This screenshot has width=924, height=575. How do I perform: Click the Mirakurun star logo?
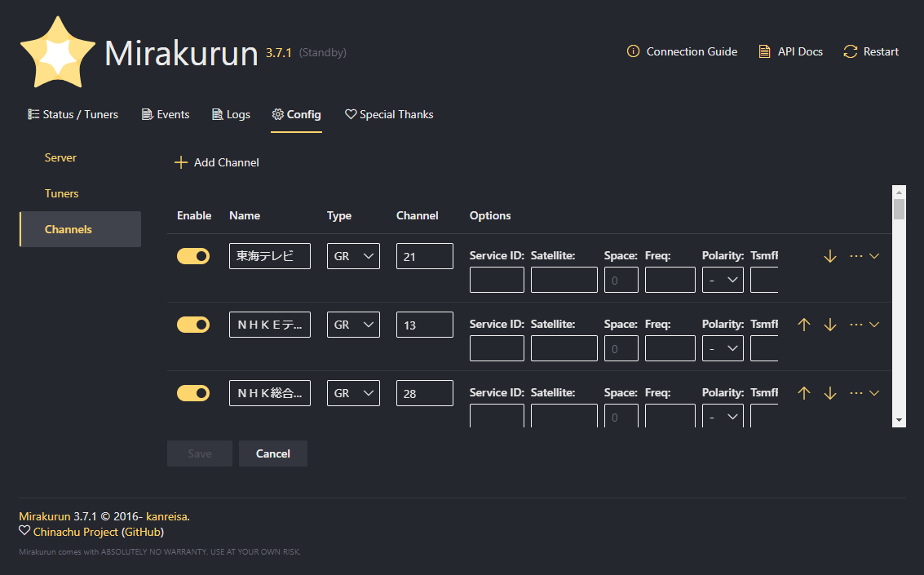pos(58,52)
